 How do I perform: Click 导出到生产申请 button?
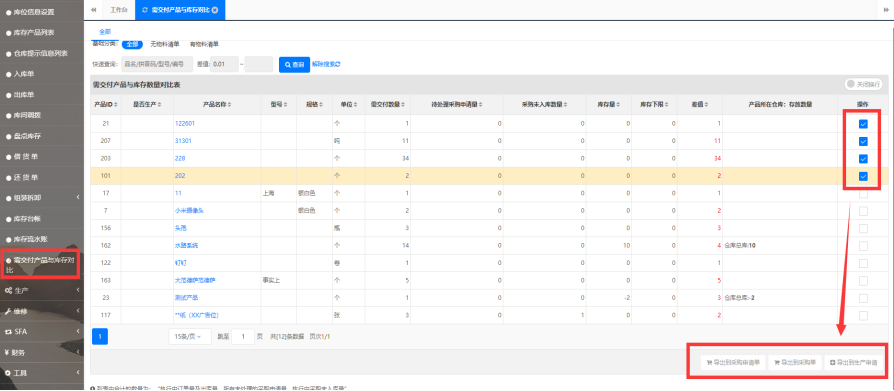tap(853, 363)
